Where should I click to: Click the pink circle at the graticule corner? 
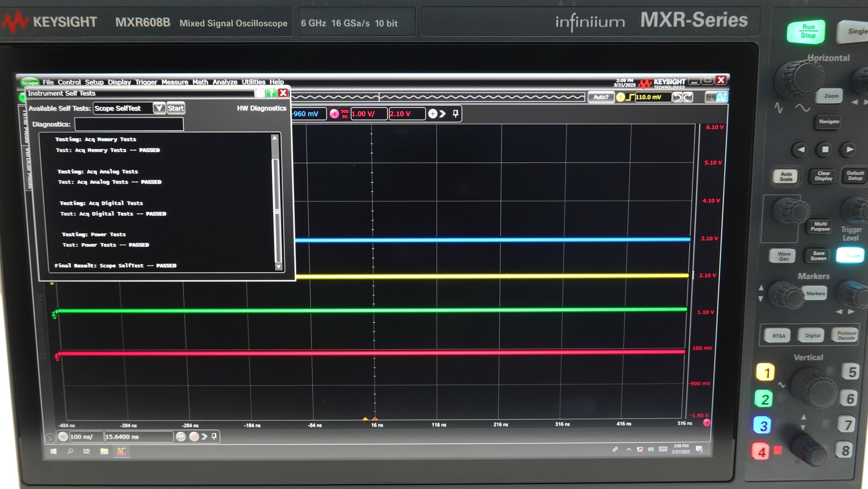tap(707, 422)
